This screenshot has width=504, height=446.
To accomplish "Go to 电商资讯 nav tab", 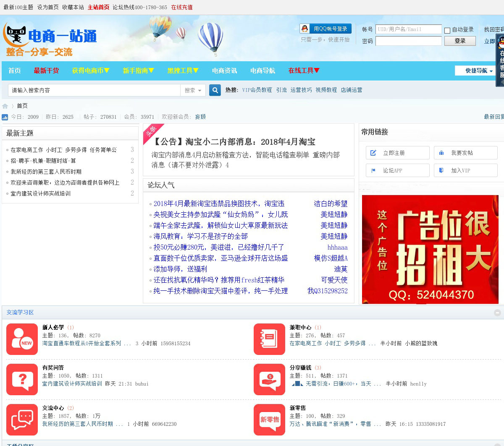I will (224, 70).
